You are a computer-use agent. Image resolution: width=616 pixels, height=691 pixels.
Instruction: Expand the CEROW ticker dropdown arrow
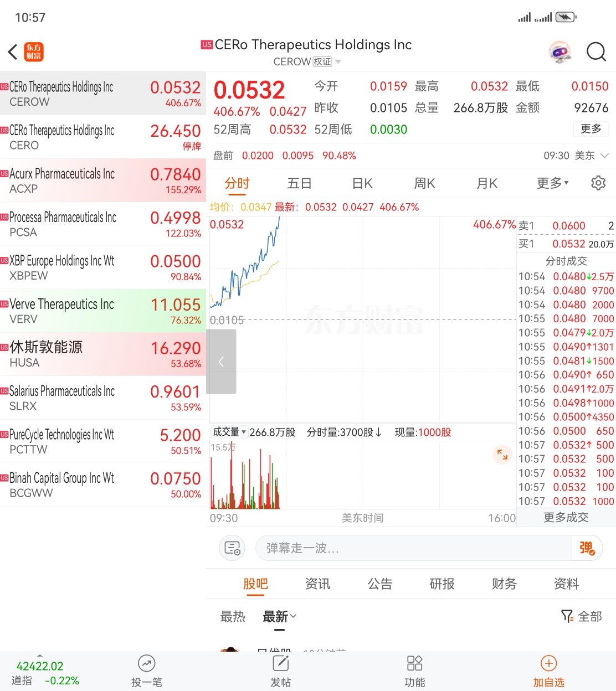(x=338, y=62)
